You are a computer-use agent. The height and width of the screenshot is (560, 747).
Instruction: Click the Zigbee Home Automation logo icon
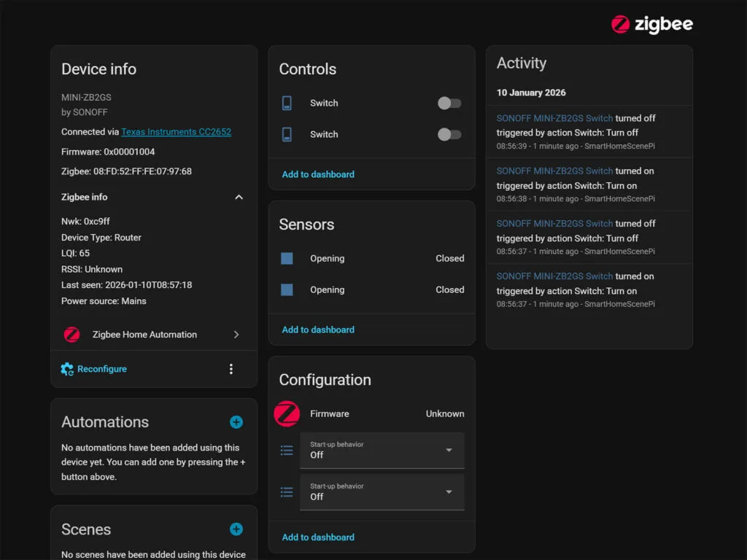click(72, 335)
